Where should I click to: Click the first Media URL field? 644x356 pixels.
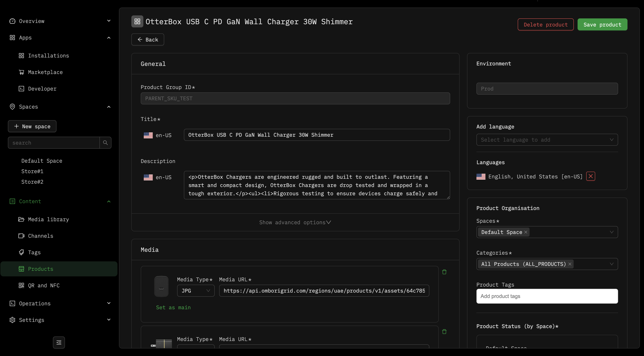click(x=324, y=291)
